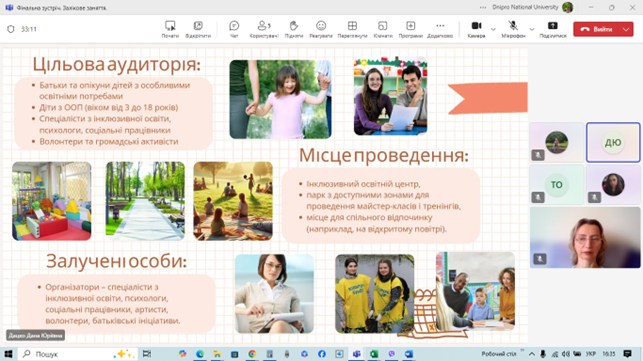Image resolution: width=643 pixels, height=361 pixels.
Task: Select the ДЮ participant tile
Action: click(x=613, y=142)
